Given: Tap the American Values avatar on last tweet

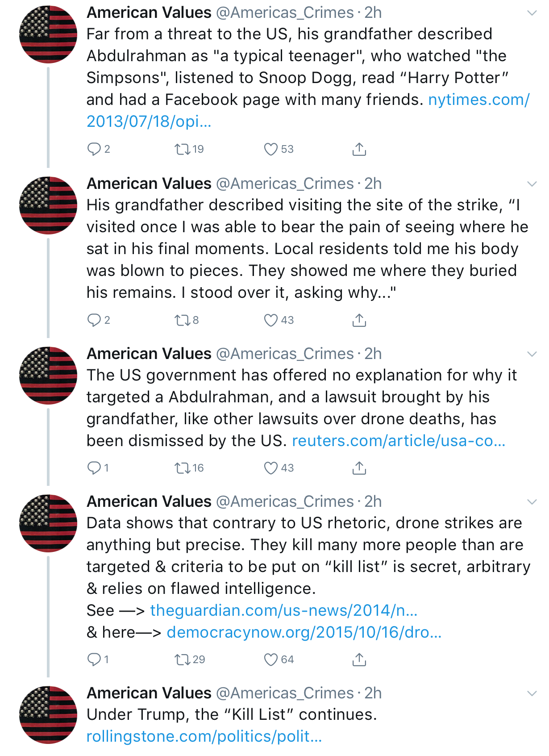Looking at the screenshot, I should point(48,715).
